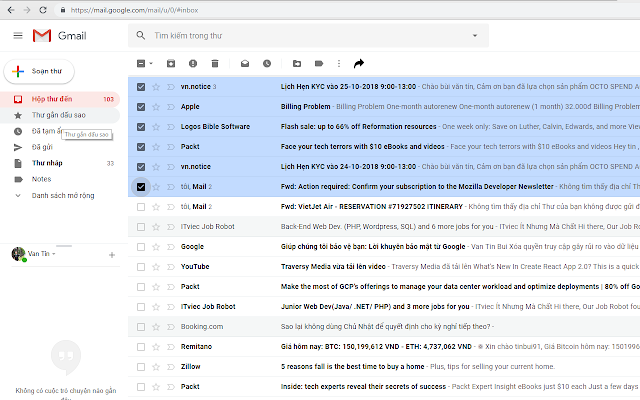Snooze selected emails with clock icon
Viewport: 640px width, 400px height.
pos(267,63)
